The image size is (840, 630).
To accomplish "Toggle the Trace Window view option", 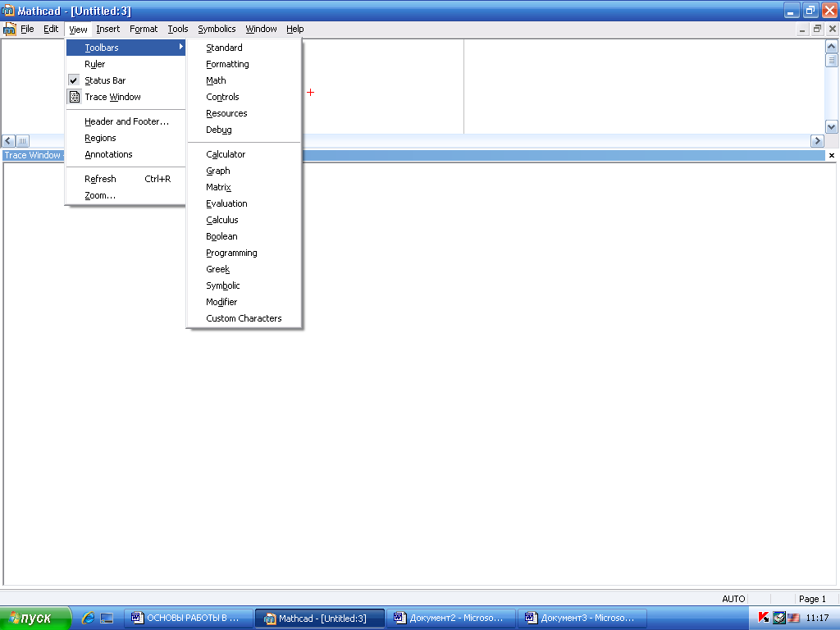I will click(x=126, y=97).
